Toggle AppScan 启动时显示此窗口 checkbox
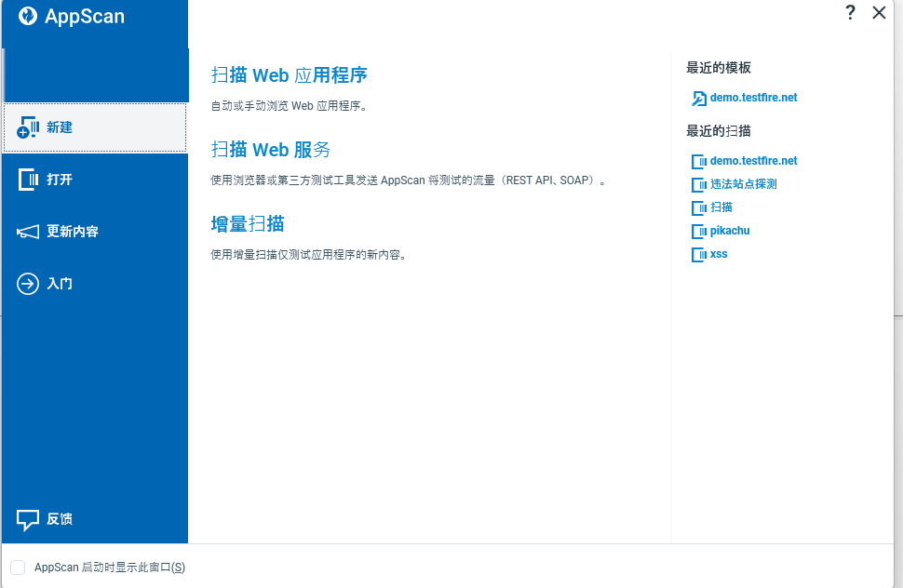This screenshot has height=588, width=903. (18, 568)
